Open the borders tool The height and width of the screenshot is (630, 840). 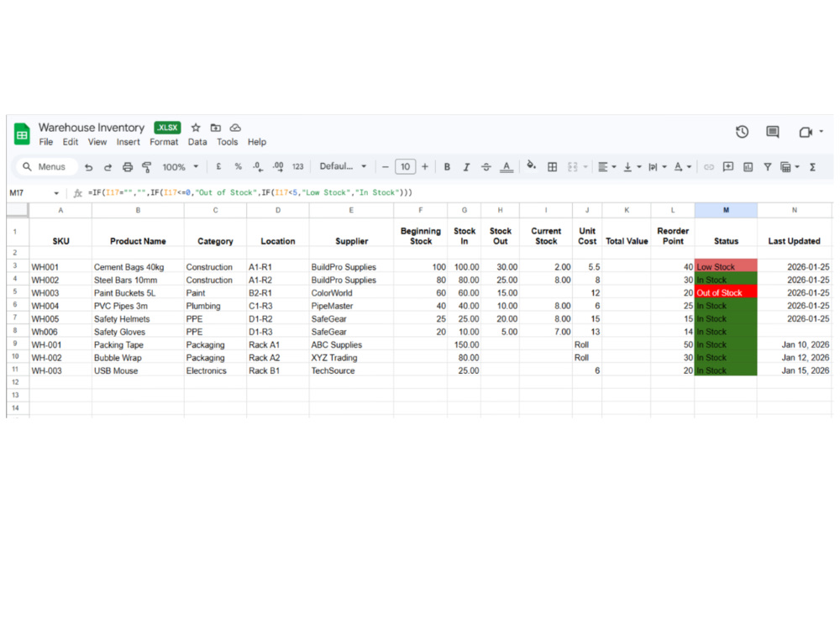553,167
